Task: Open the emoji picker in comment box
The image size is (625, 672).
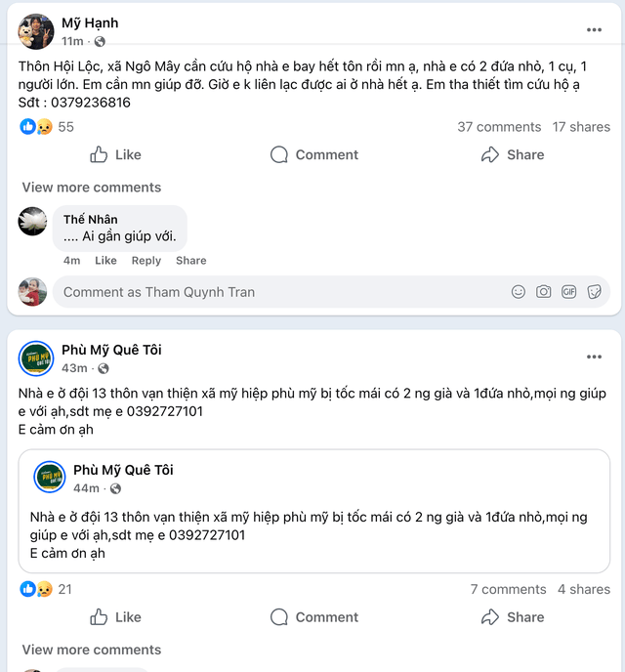Action: point(519,292)
